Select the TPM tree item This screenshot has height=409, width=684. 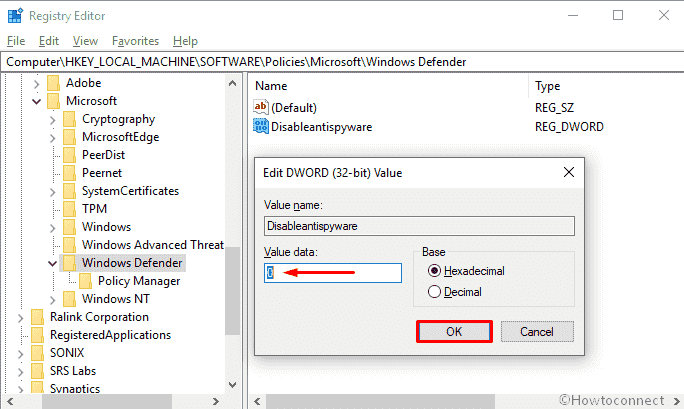pos(94,209)
